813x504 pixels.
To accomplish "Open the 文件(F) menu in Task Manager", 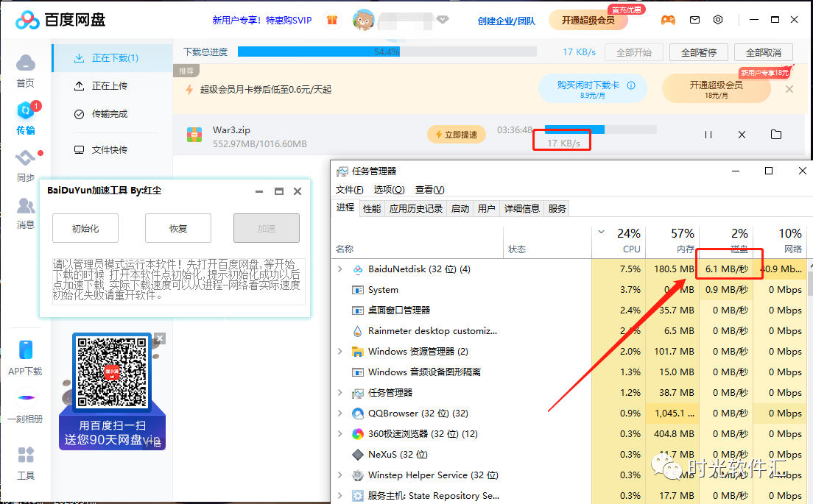I will [x=350, y=190].
